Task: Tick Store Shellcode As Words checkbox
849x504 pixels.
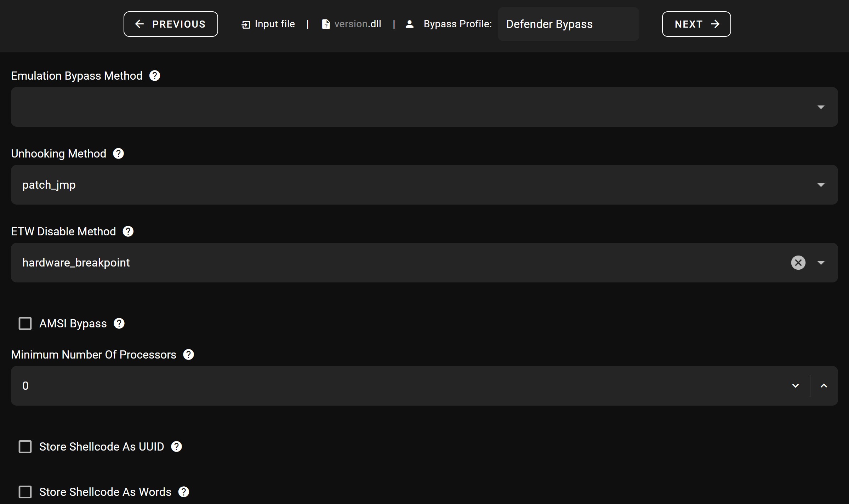Action: point(25,492)
